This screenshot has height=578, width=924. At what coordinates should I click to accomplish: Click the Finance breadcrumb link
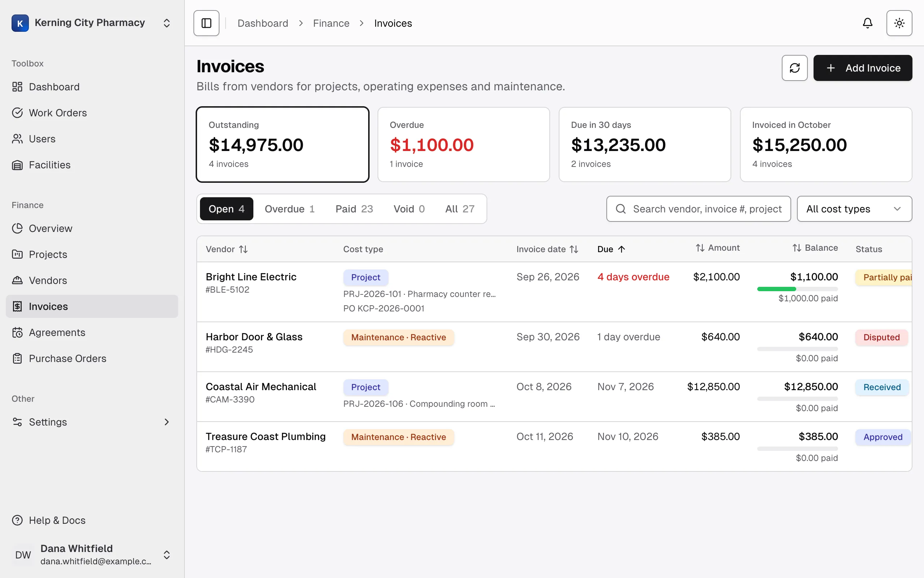[331, 23]
